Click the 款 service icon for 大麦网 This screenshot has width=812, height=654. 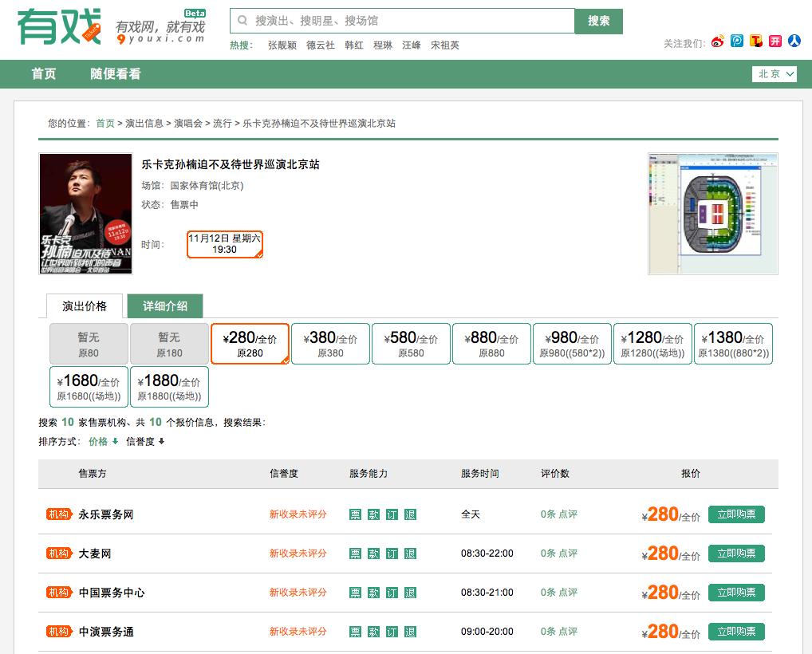(373, 554)
